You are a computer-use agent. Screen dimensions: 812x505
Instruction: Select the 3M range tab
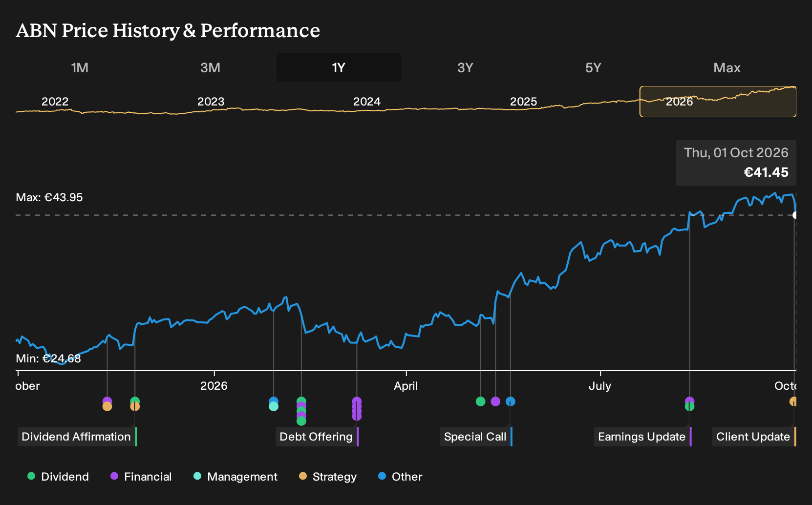(210, 67)
